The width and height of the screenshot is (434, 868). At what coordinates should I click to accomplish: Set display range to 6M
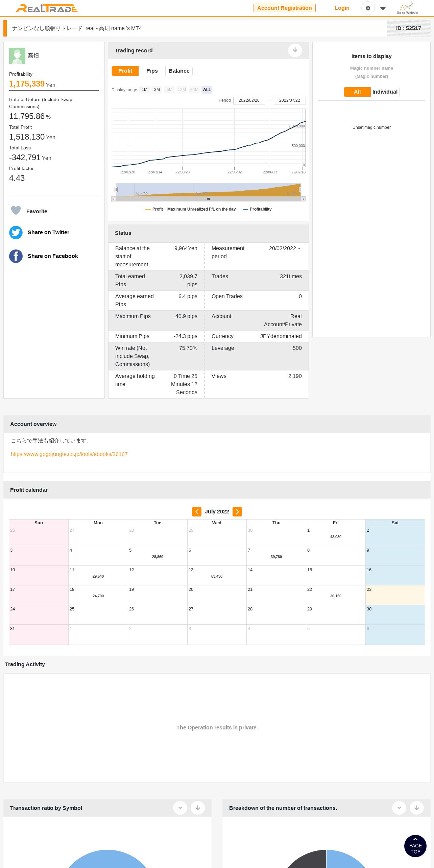pyautogui.click(x=169, y=90)
